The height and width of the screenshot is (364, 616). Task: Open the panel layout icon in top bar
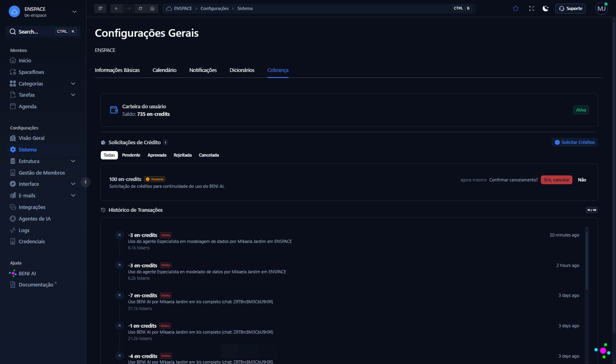(100, 8)
